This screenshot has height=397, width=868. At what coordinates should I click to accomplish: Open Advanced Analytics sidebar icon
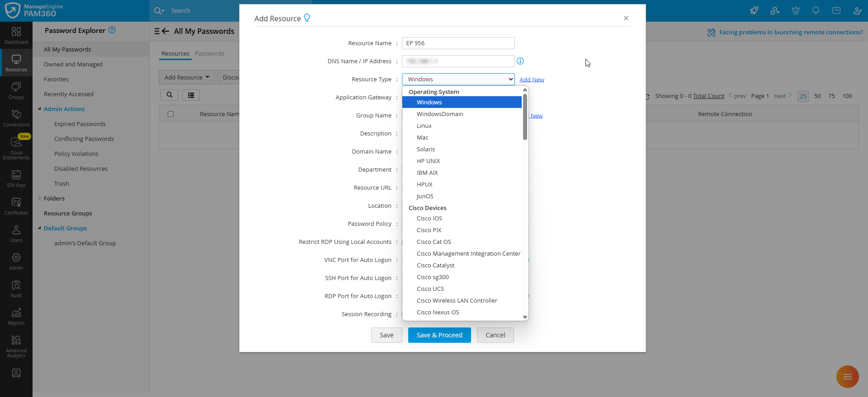coord(16,346)
